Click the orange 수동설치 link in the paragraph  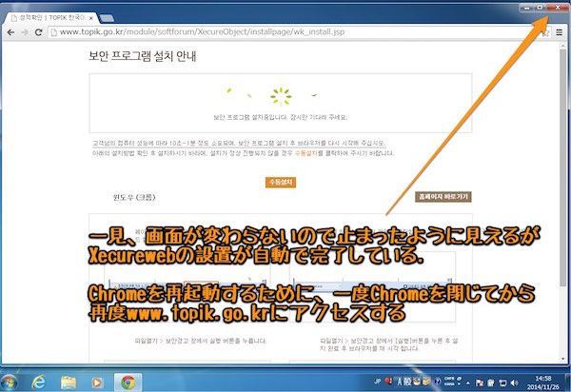click(x=305, y=153)
